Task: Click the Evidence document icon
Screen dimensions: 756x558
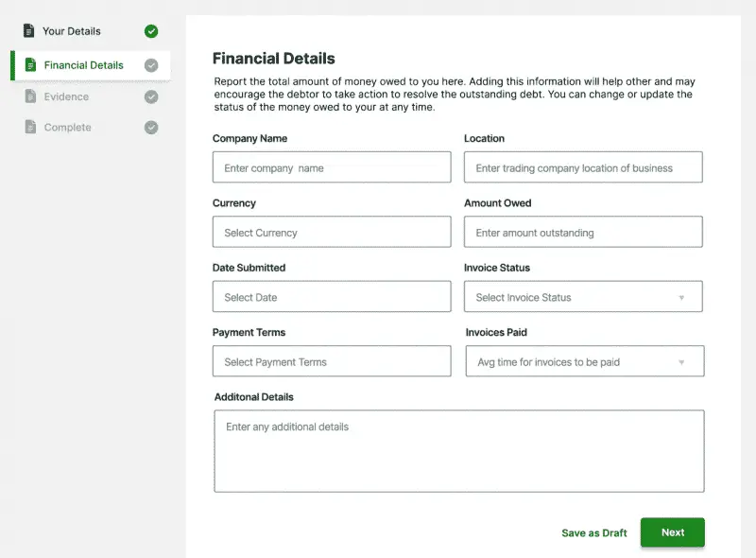Action: (30, 96)
